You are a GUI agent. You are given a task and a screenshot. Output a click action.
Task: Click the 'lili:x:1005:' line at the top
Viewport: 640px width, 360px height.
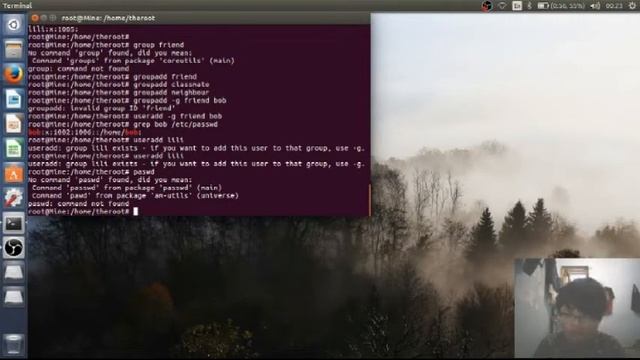[x=53, y=29]
